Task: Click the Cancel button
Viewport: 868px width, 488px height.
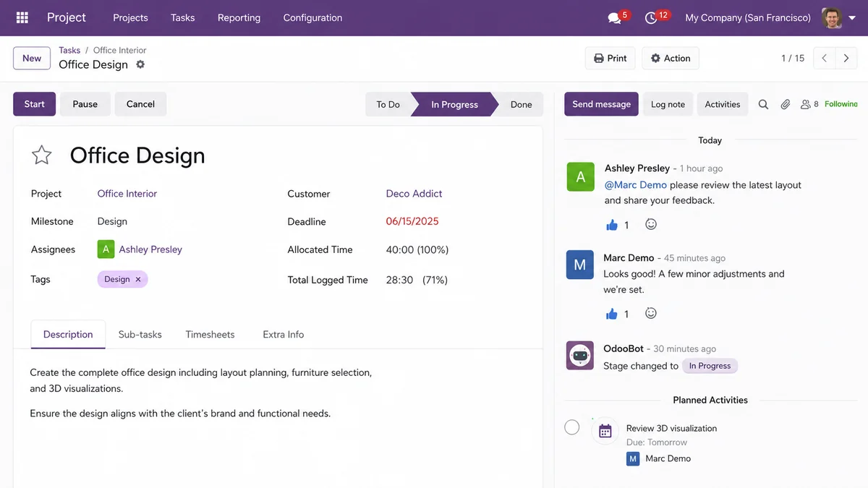Action: (x=140, y=104)
